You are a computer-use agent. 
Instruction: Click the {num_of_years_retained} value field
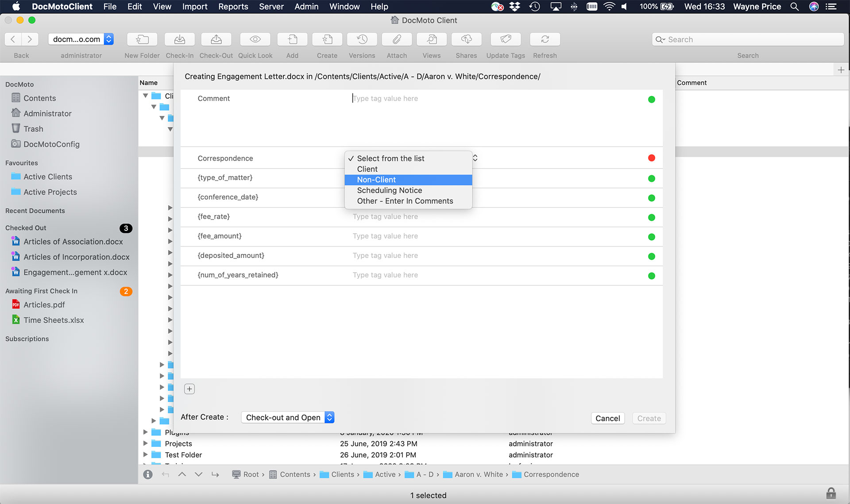[496, 275]
